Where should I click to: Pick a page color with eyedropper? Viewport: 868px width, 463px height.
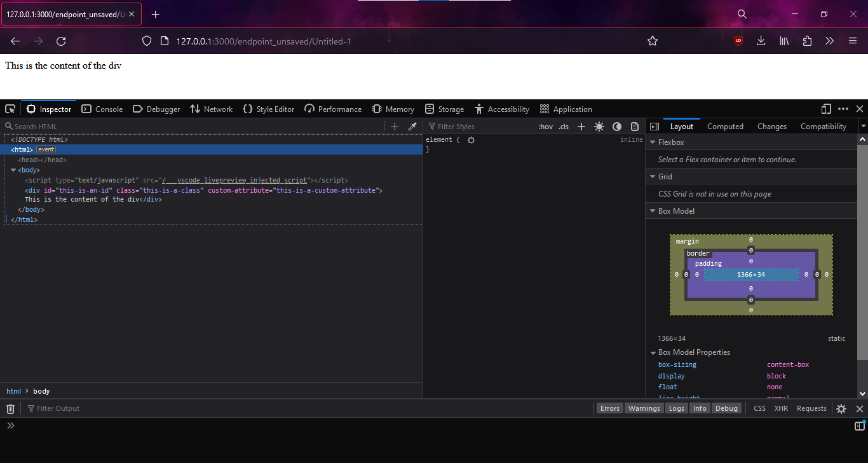click(x=412, y=127)
